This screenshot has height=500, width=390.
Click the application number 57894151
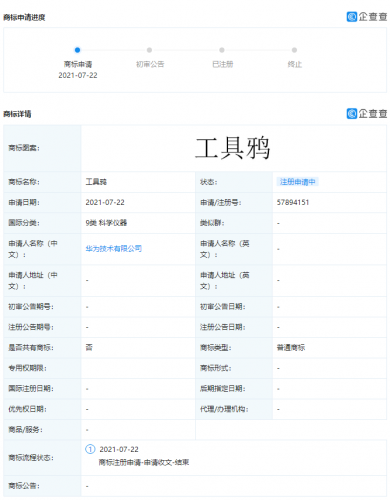click(293, 202)
